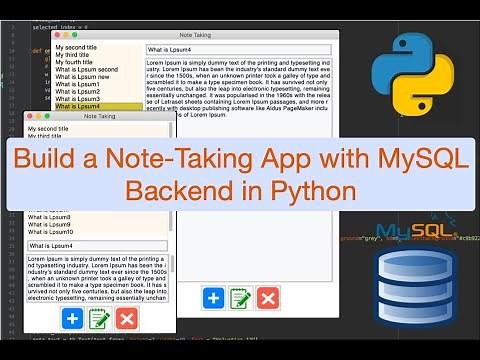Focus the title input field in the front window
480x360 pixels.
click(97, 246)
